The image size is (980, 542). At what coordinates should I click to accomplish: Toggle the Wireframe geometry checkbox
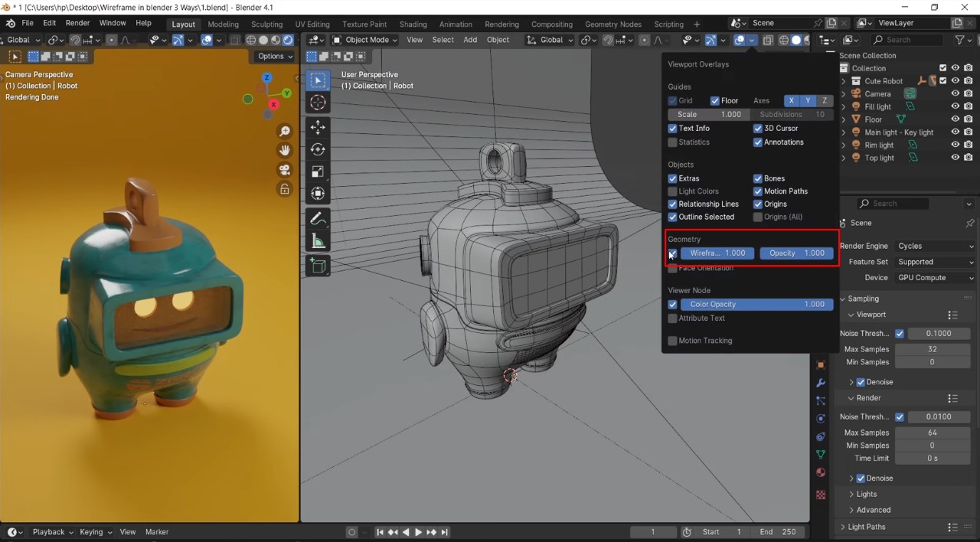672,253
